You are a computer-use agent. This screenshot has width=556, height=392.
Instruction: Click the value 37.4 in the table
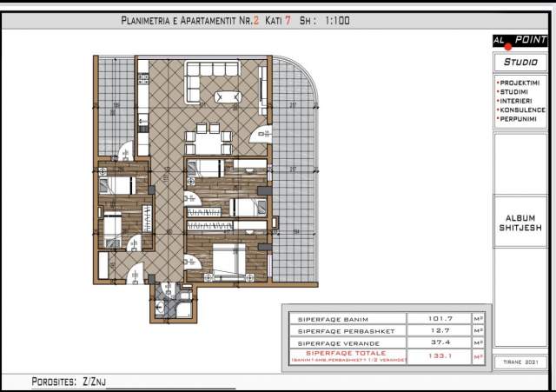coord(440,342)
